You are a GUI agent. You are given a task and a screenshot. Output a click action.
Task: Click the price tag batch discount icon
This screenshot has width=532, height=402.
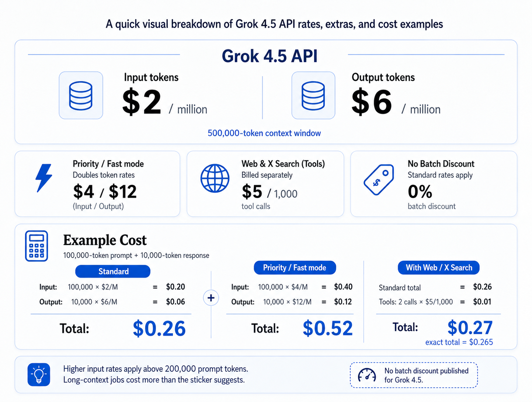click(x=379, y=180)
